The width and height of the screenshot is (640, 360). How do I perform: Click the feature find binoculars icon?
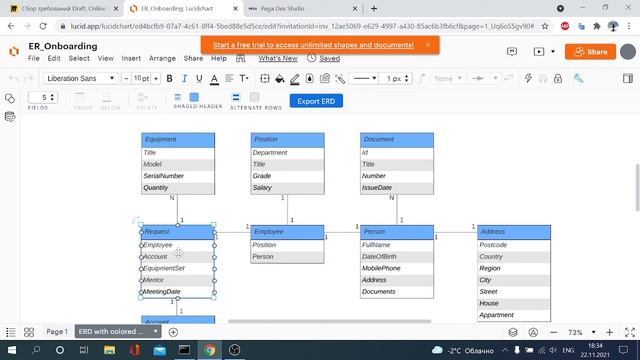(240, 58)
